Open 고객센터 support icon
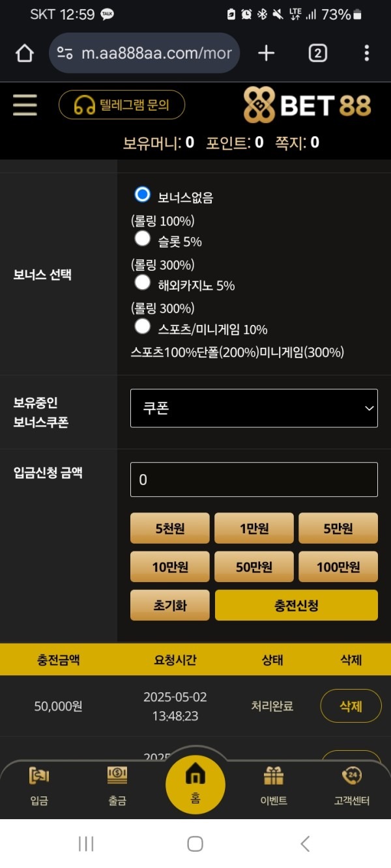Viewport: 391px width, 868px height. (351, 785)
